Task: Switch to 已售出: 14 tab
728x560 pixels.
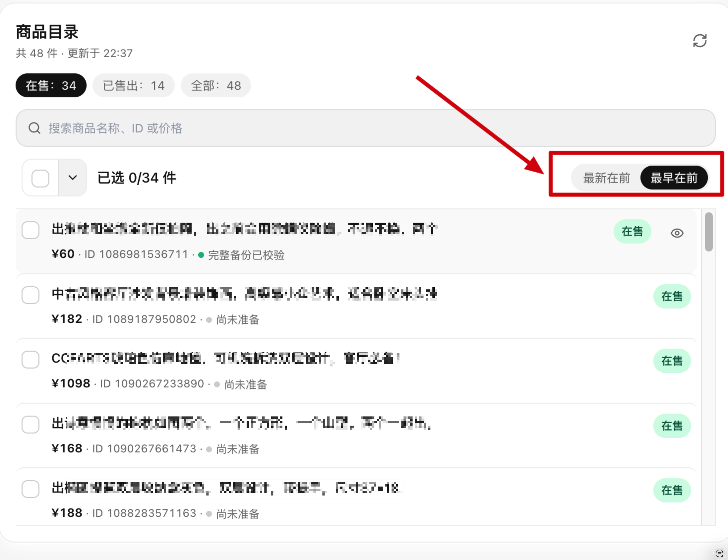Action: 134,86
